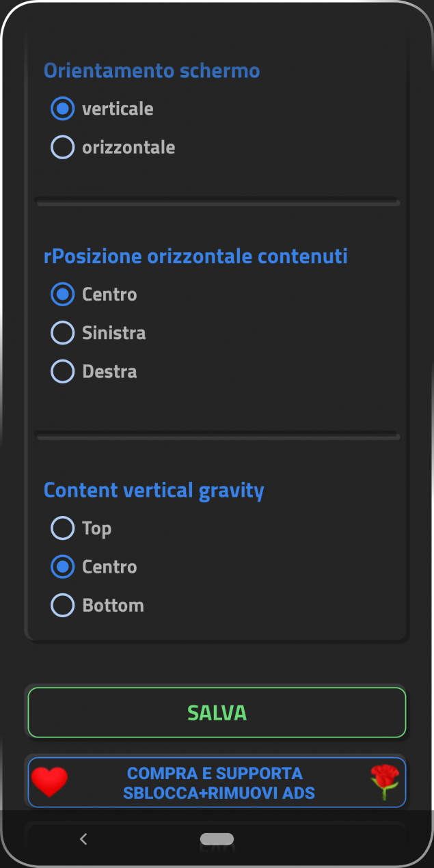The width and height of the screenshot is (434, 868).
Task: Click the Orientamento schermo heading
Action: click(152, 70)
